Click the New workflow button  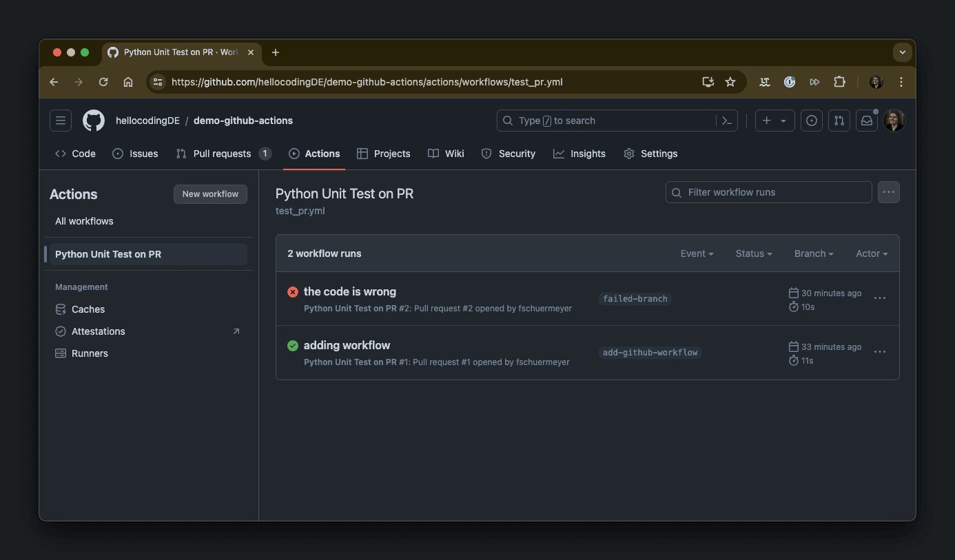(210, 194)
